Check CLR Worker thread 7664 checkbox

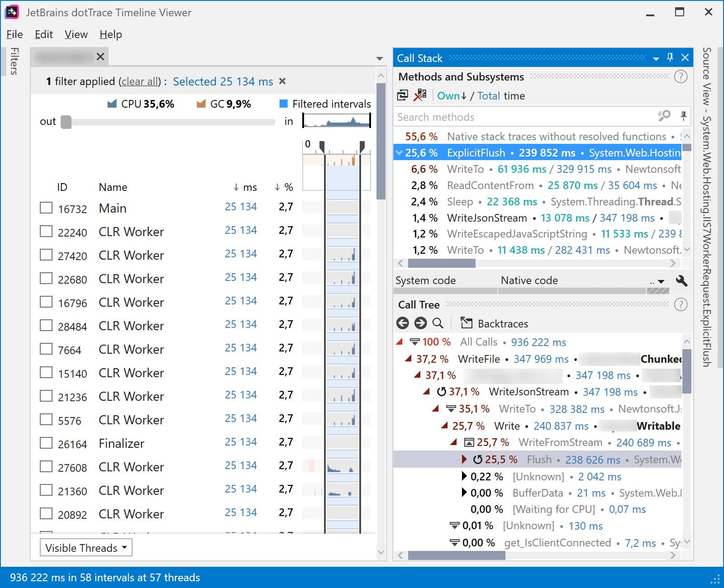[x=46, y=349]
